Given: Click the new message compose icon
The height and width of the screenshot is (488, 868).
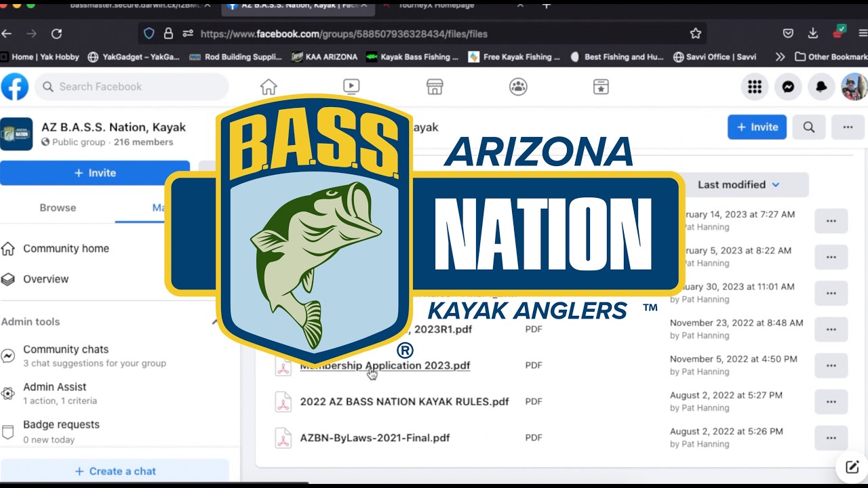Looking at the screenshot, I should [852, 466].
